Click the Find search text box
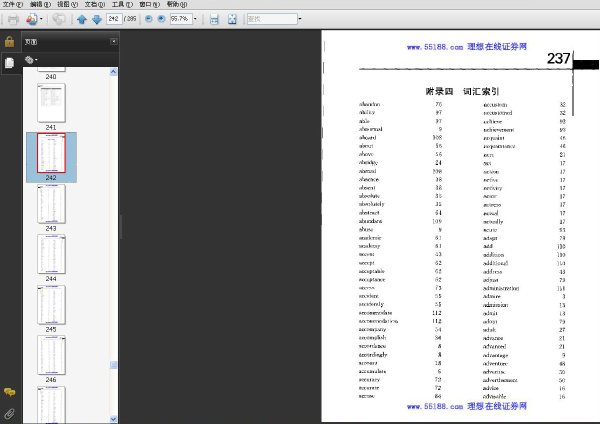600x424 pixels. [272, 19]
